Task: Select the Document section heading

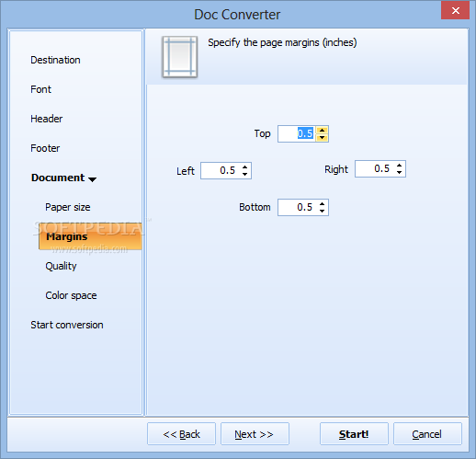Action: (x=58, y=178)
